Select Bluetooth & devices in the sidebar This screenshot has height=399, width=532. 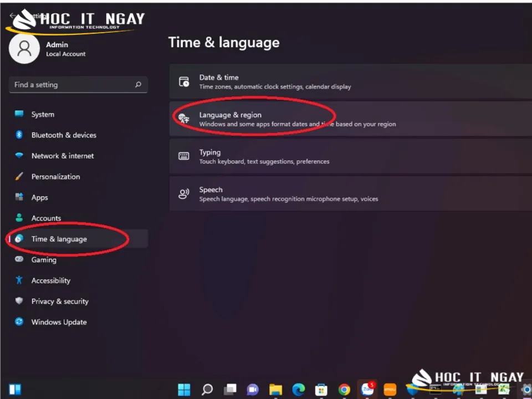point(78,135)
